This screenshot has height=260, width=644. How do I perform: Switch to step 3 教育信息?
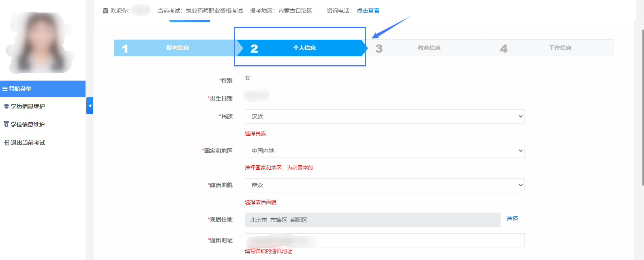[x=429, y=48]
